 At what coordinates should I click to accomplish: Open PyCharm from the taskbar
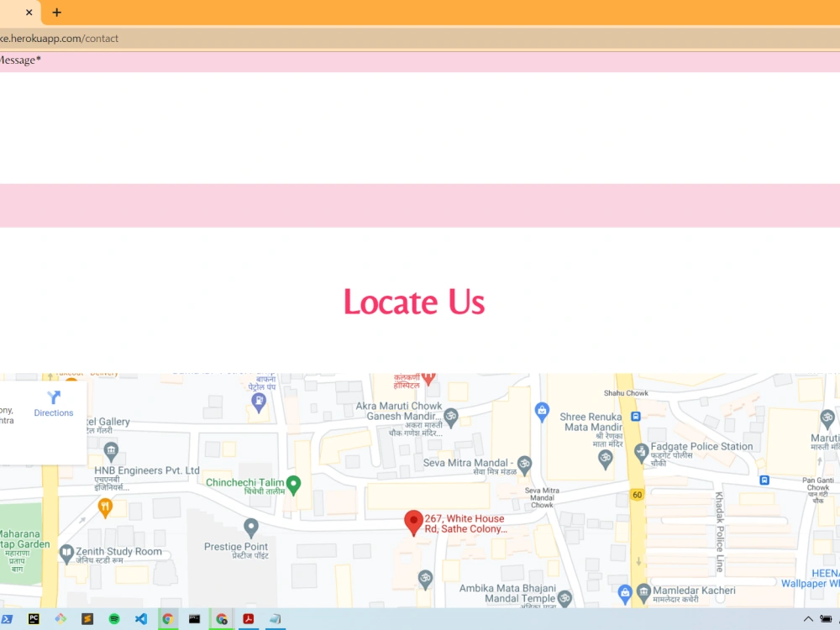(34, 619)
